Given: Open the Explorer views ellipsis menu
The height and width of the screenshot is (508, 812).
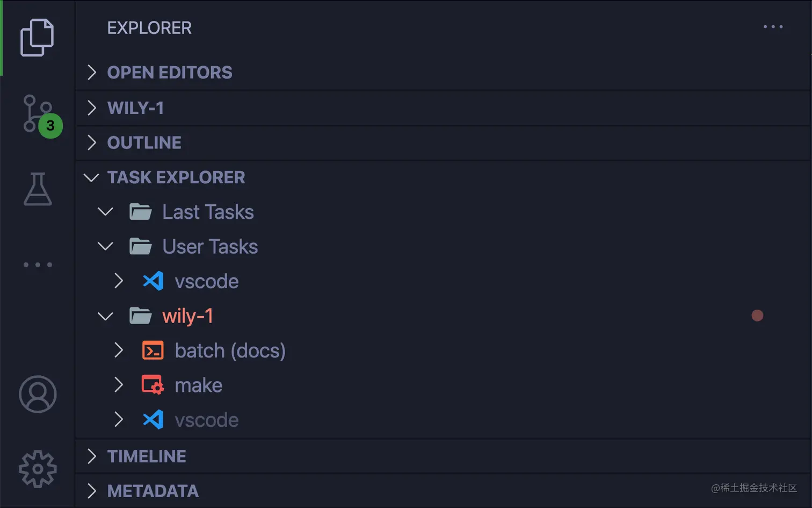Looking at the screenshot, I should [773, 27].
